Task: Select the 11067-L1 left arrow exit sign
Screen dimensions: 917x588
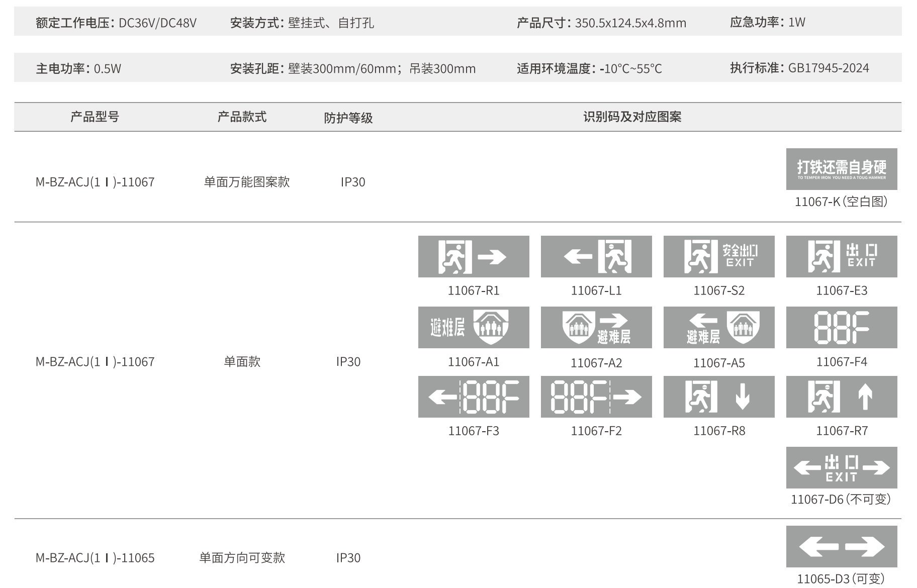Action: [x=596, y=256]
